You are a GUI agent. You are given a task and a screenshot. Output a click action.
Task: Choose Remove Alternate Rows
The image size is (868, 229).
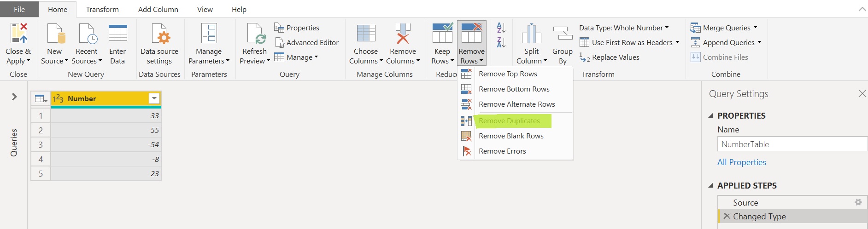click(515, 104)
